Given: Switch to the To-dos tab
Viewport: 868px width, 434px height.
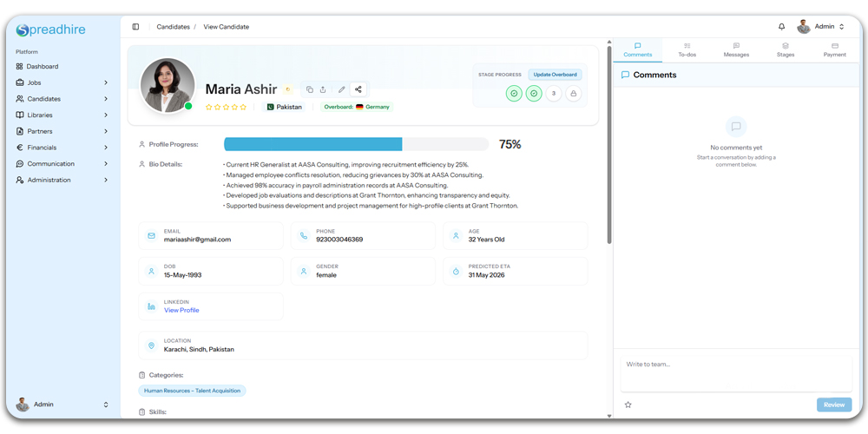Looking at the screenshot, I should [x=687, y=49].
